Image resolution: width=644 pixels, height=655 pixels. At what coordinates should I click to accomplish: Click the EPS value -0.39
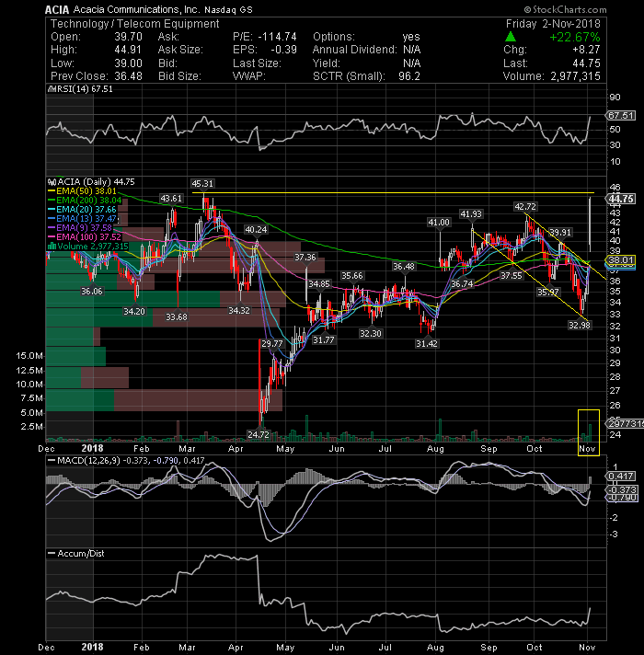point(283,50)
